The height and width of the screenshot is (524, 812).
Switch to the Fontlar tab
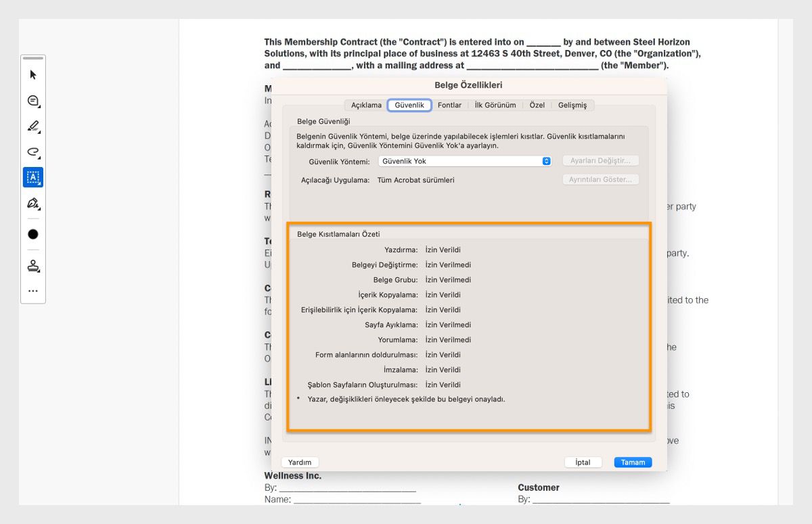[449, 105]
